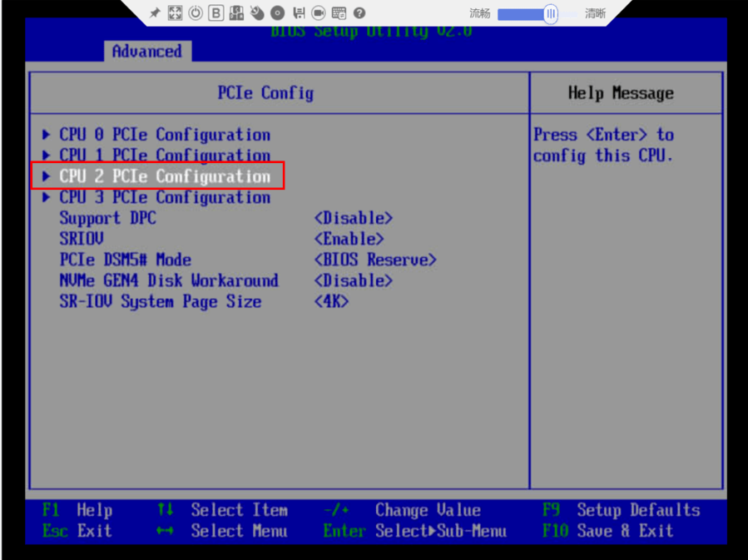Toggle full screen with the expand arrows icon
This screenshot has width=748, height=560.
pyautogui.click(x=175, y=12)
